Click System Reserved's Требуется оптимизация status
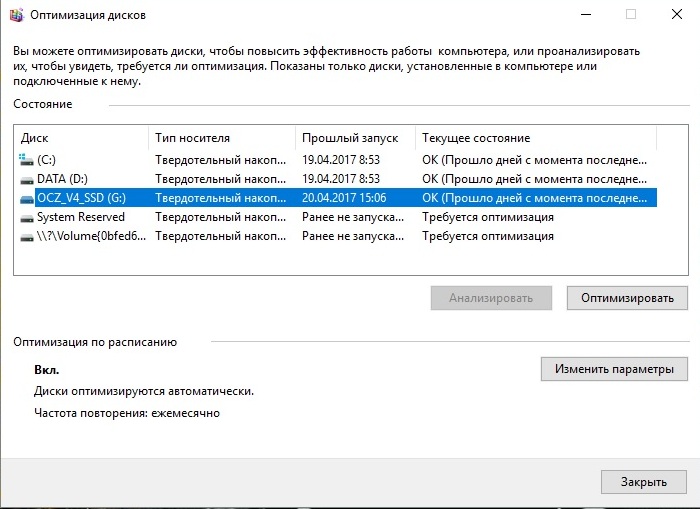Image resolution: width=700 pixels, height=509 pixels. click(488, 217)
